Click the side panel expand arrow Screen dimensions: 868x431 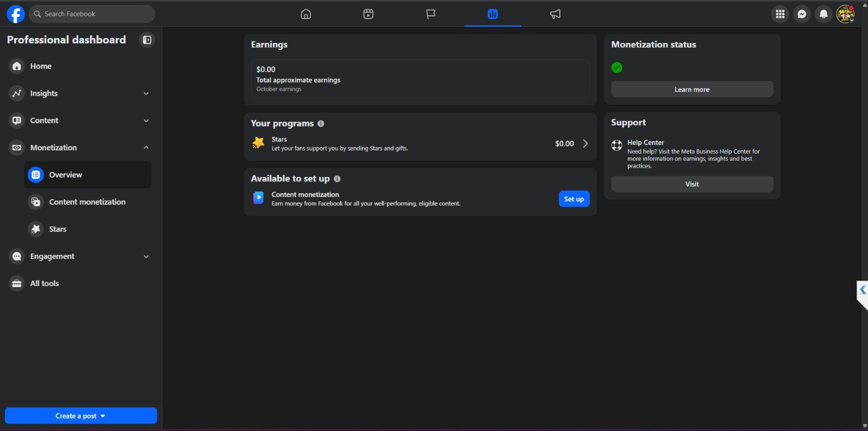pos(863,290)
